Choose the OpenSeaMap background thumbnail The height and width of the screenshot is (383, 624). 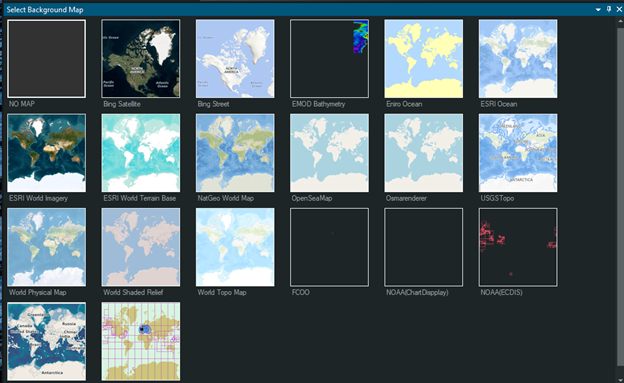point(329,153)
